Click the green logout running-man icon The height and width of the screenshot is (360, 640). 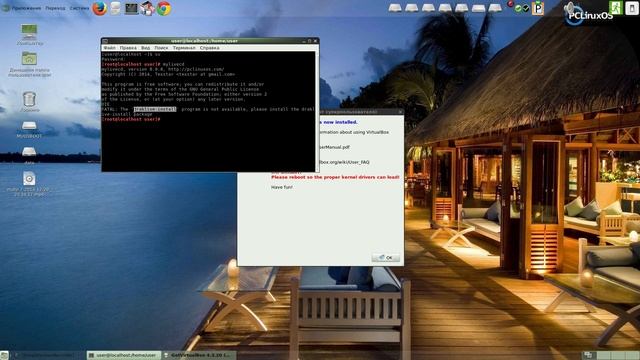coord(616,8)
